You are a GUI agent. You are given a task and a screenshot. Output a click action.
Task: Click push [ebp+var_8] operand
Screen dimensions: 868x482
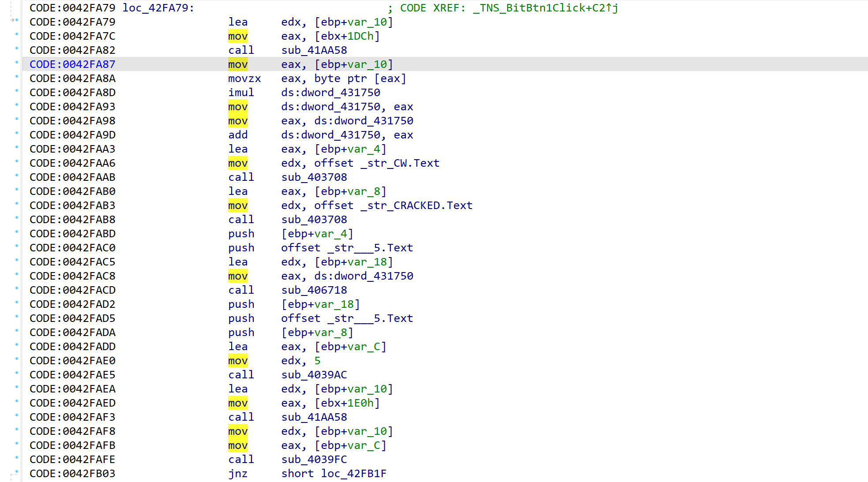click(317, 333)
